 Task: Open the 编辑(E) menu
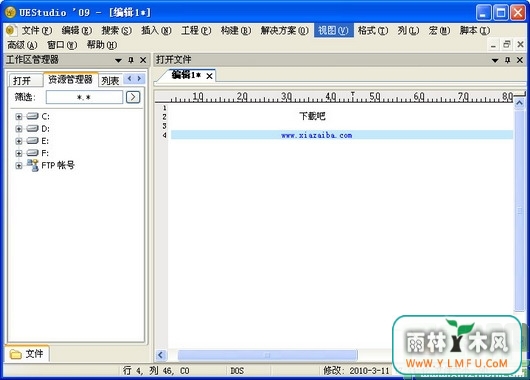pos(76,30)
